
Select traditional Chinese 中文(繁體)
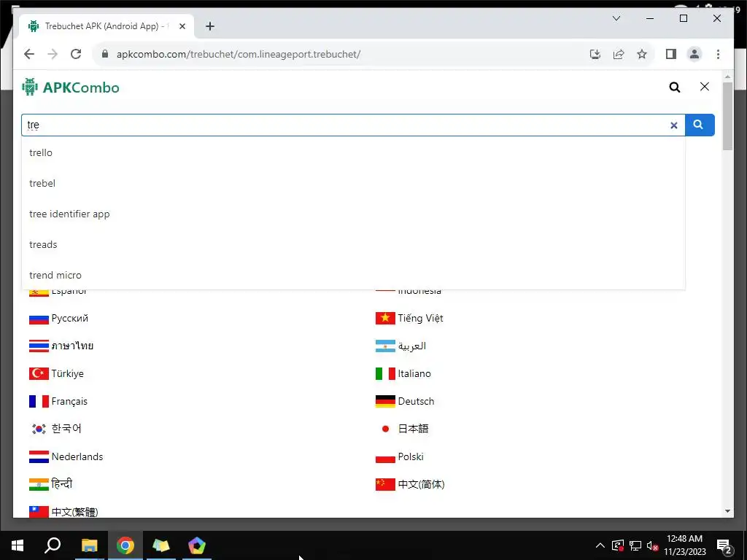[63, 512]
